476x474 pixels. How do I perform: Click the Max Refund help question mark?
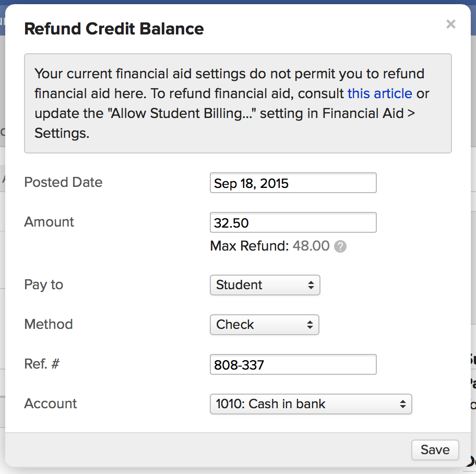pyautogui.click(x=340, y=246)
